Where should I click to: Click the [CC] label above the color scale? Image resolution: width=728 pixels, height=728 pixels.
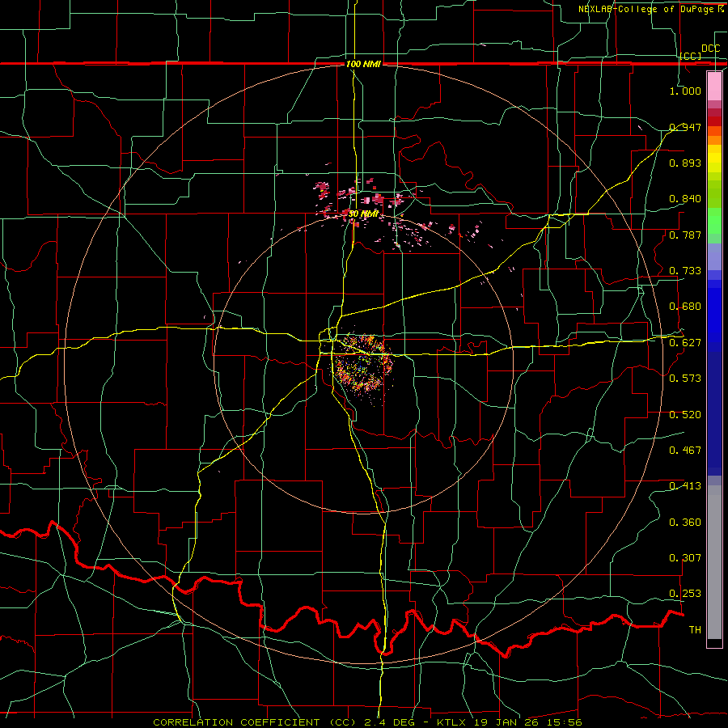point(691,56)
